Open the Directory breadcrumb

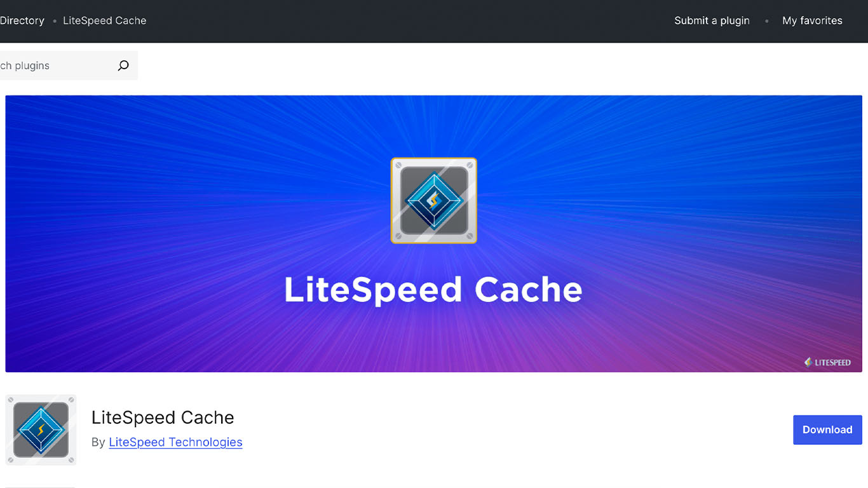coord(22,20)
